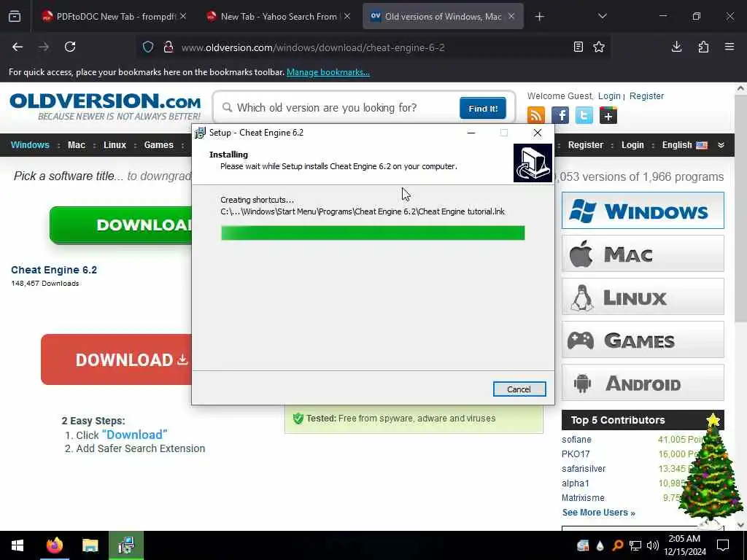Open the Firefox View icon

(15, 16)
